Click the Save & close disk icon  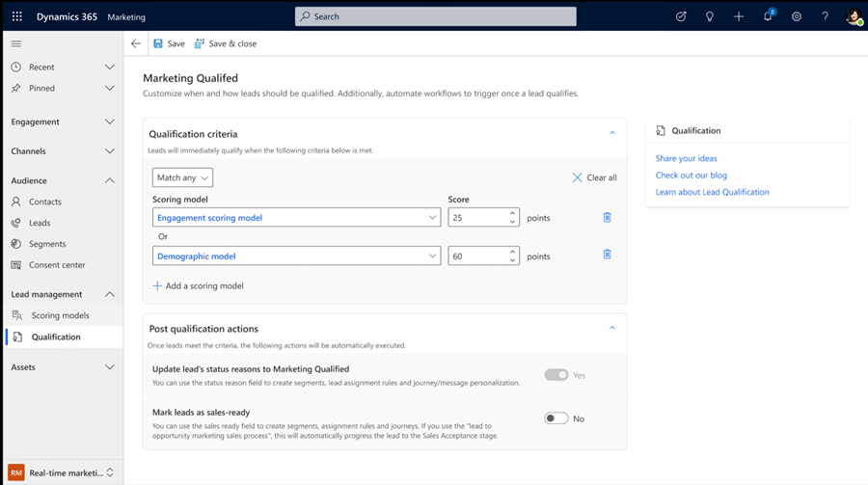tap(200, 43)
